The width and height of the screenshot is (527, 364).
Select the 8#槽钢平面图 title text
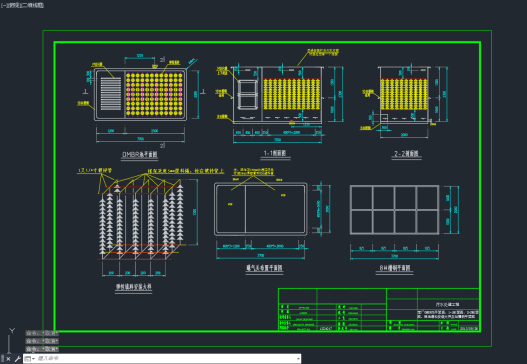pyautogui.click(x=395, y=268)
